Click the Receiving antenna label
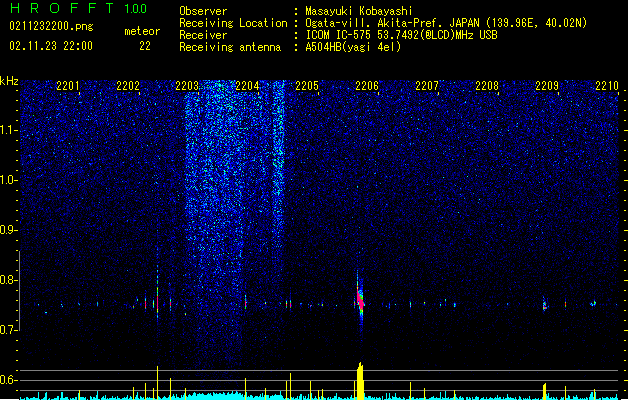Screen dimensions: 629x400 pyautogui.click(x=230, y=47)
